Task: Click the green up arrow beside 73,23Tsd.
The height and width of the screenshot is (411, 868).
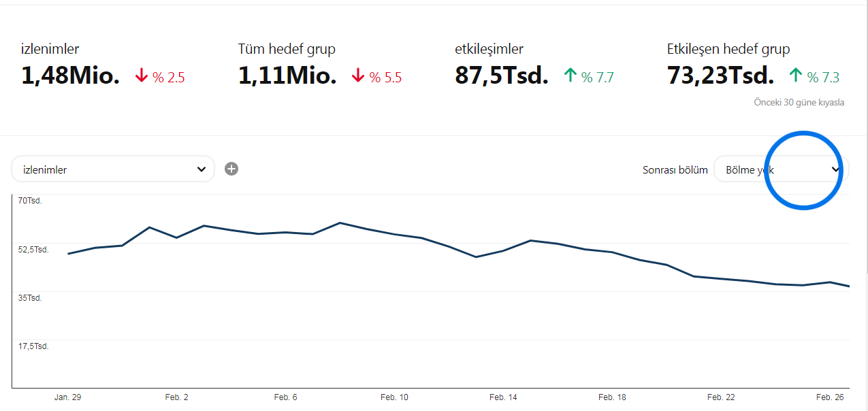Action: (796, 76)
